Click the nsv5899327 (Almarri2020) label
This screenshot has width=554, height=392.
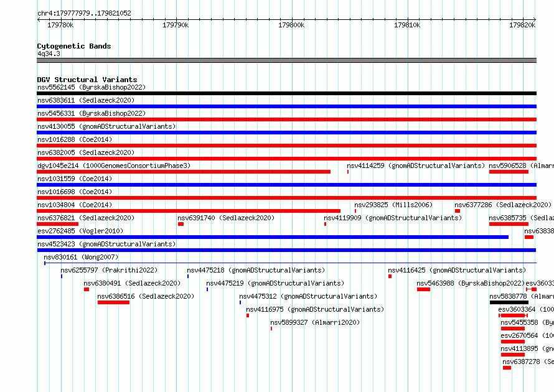tap(315, 322)
